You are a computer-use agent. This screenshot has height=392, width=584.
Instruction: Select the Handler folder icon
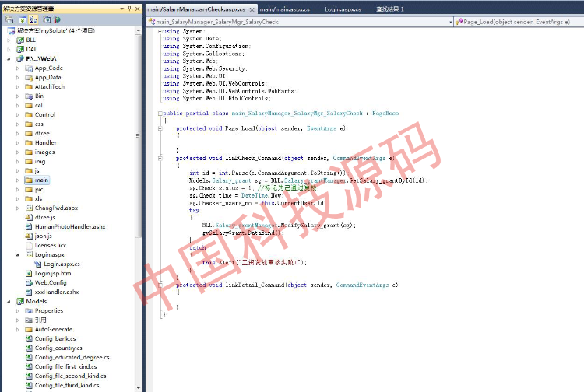29,142
